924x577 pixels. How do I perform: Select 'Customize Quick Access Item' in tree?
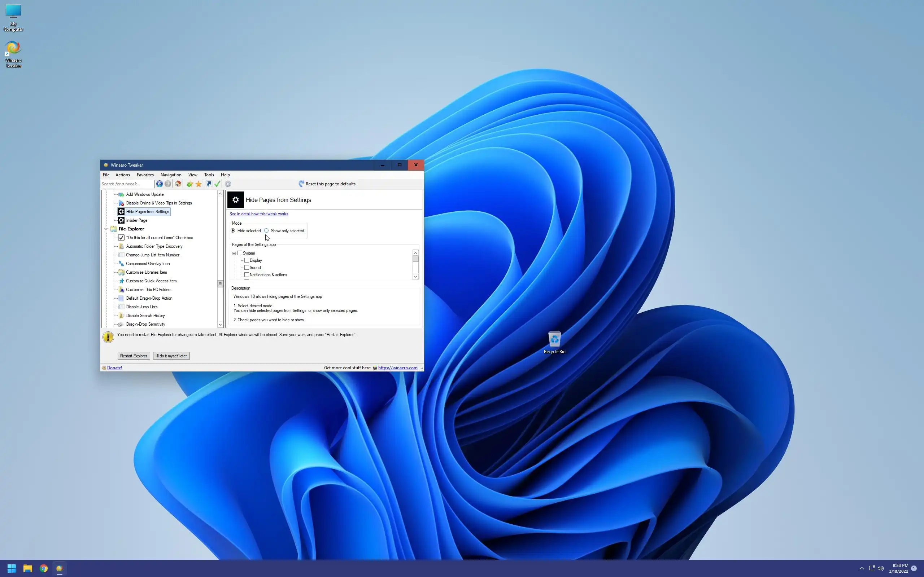151,281
